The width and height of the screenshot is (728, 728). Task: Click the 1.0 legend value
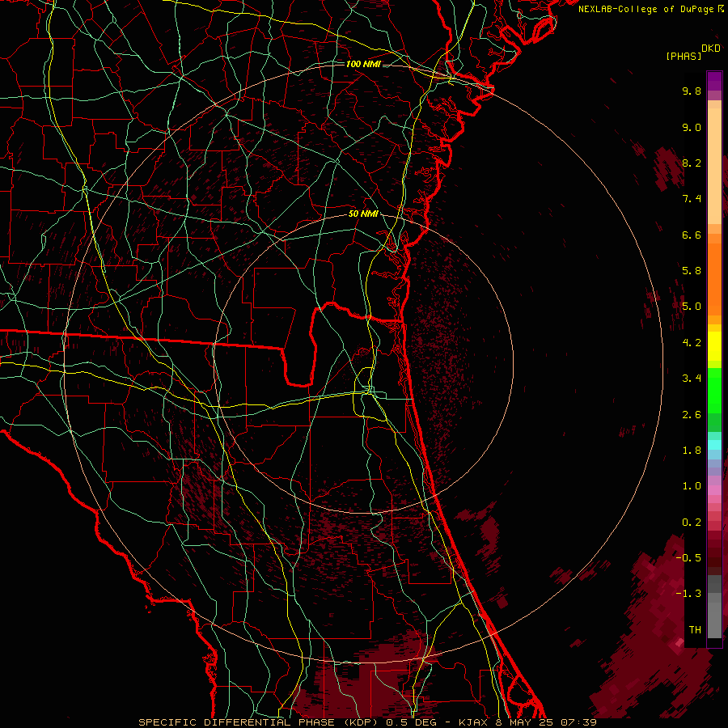pos(692,486)
